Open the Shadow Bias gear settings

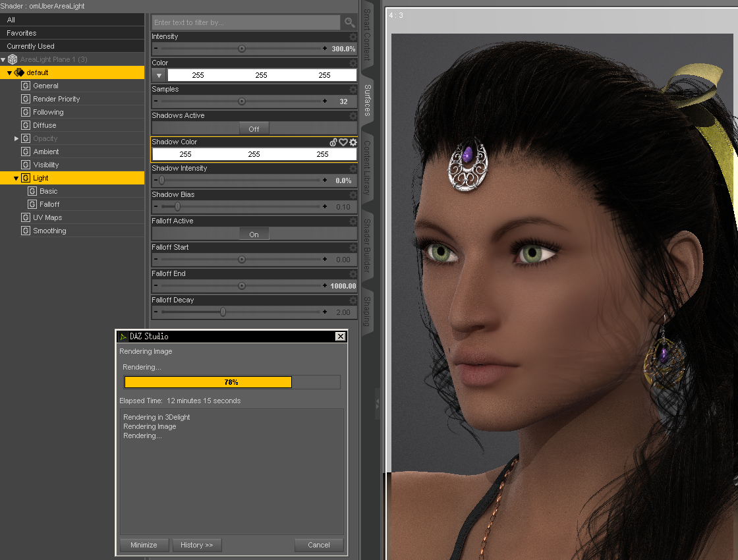353,194
